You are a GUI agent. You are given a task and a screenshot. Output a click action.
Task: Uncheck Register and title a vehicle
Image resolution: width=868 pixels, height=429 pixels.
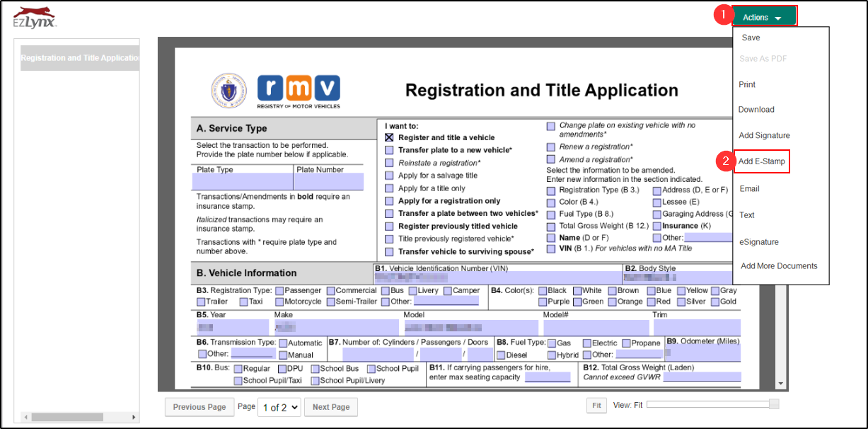point(389,137)
